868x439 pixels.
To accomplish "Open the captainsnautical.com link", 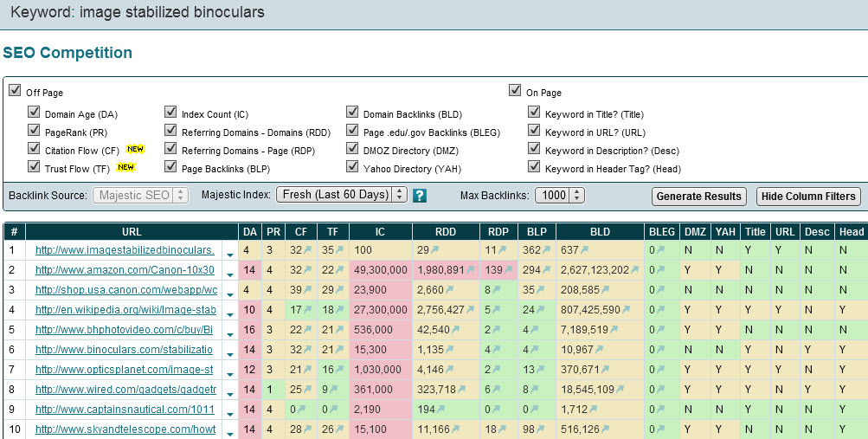I will pyautogui.click(x=125, y=409).
